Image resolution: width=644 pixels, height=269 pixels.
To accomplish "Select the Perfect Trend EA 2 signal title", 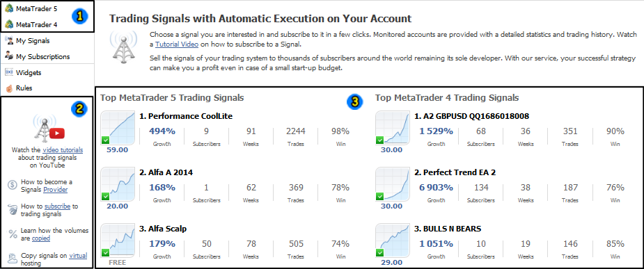I will coord(455,172).
